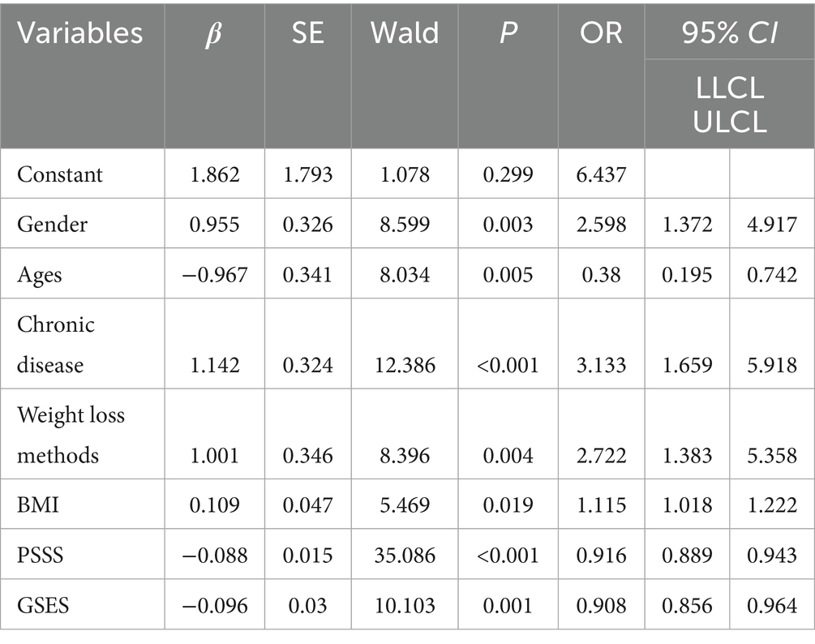Image resolution: width=815 pixels, height=644 pixels.
Task: Click the Constant row label
Action: coord(60,174)
